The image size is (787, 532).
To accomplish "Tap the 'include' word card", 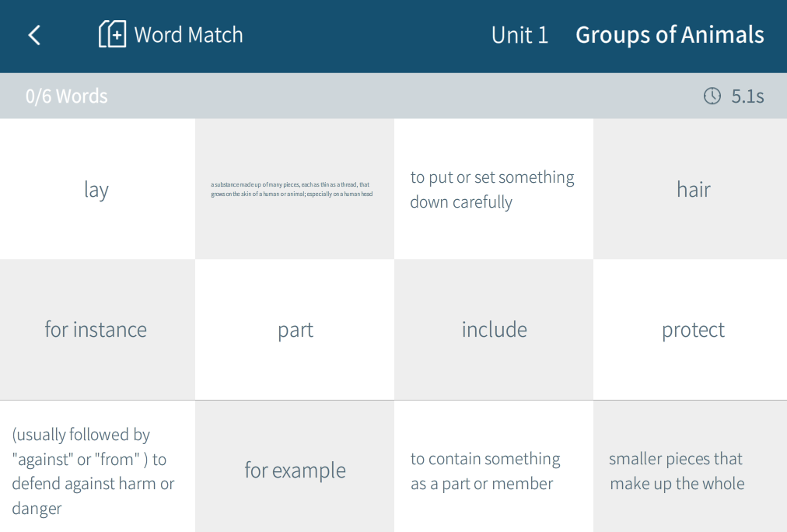I will coord(494,329).
